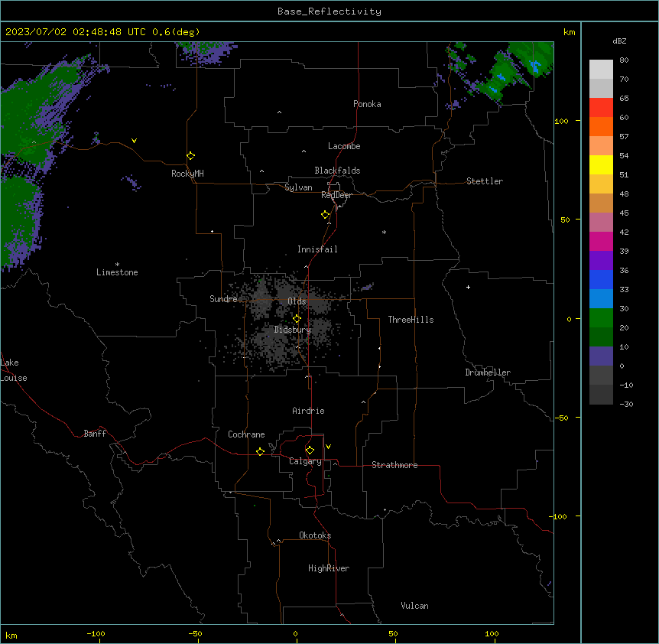Click the Okotoks label
This screenshot has width=659, height=644.
click(315, 535)
